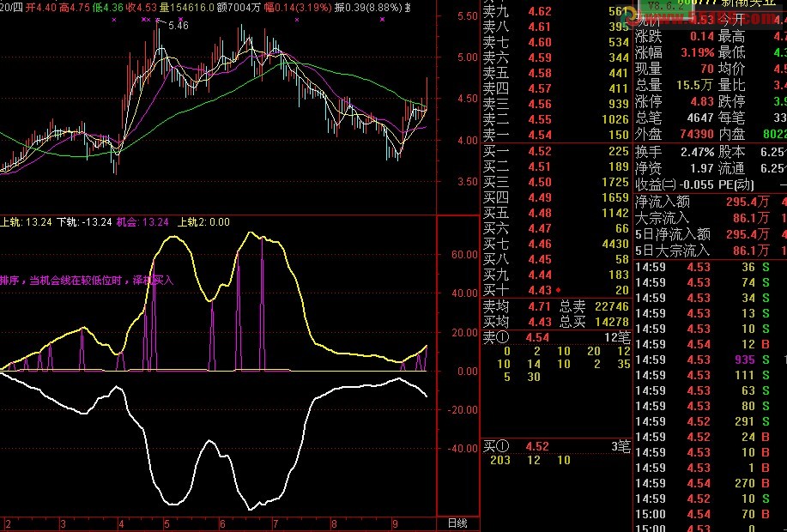Jump to month 7 on the time axis
Viewport: 787px width, 532px height.
click(275, 524)
